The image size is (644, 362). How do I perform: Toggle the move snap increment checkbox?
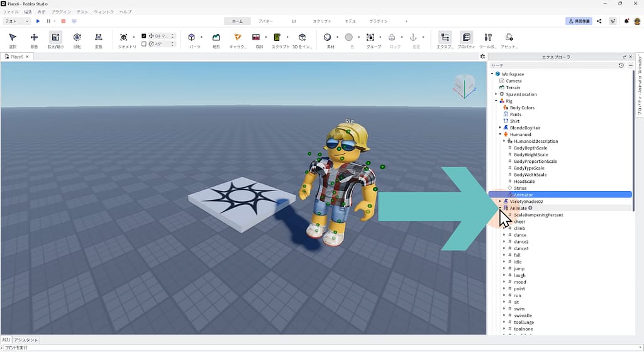pos(144,36)
